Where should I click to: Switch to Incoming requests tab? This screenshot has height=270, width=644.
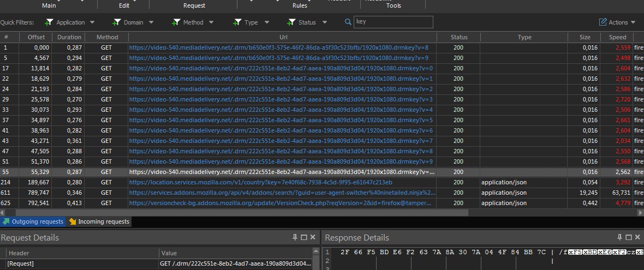click(99, 221)
